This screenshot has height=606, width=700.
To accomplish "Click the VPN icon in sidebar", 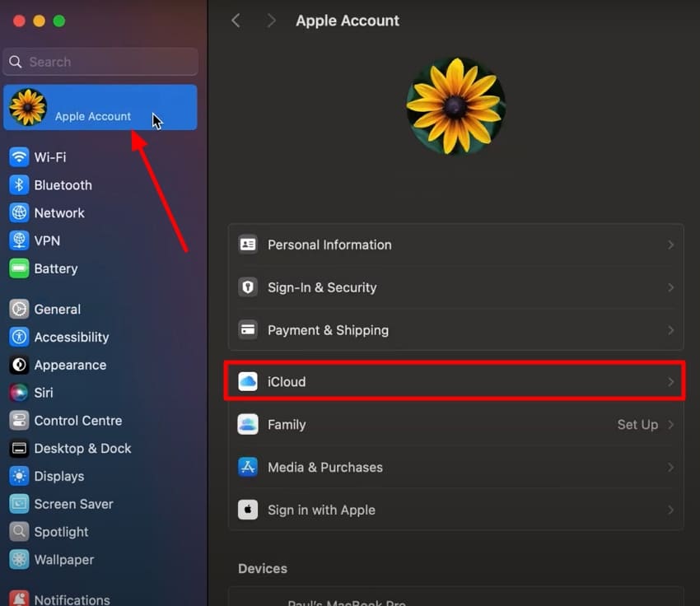I will tap(19, 240).
